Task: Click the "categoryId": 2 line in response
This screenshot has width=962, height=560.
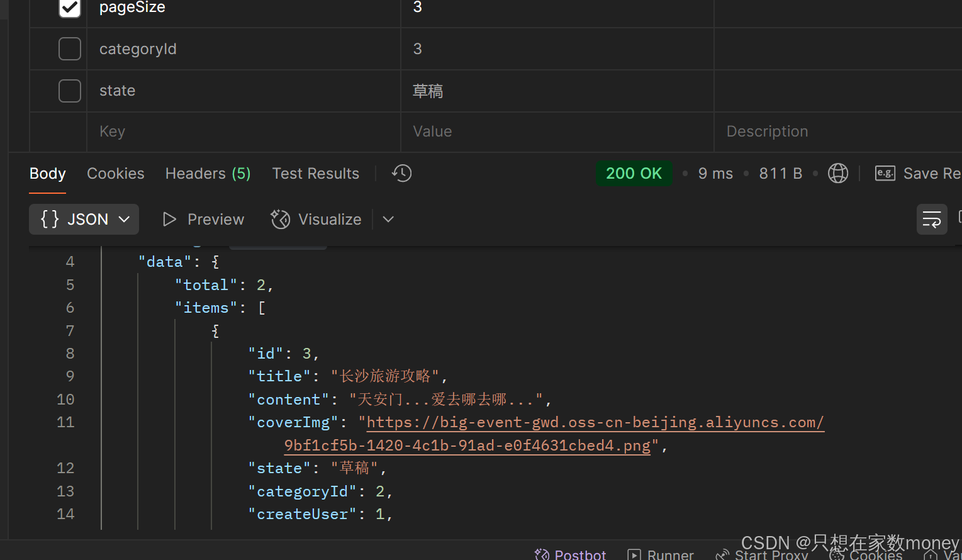Action: coord(320,491)
